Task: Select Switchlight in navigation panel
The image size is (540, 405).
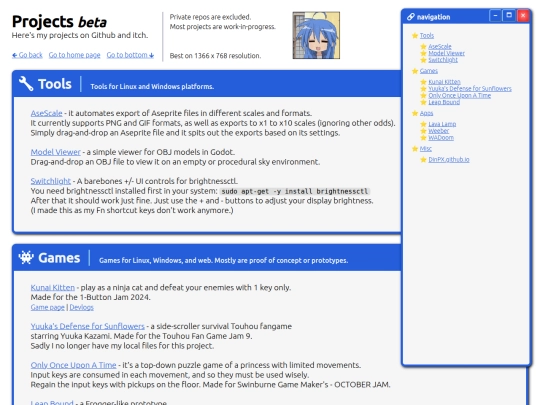Action: (443, 60)
